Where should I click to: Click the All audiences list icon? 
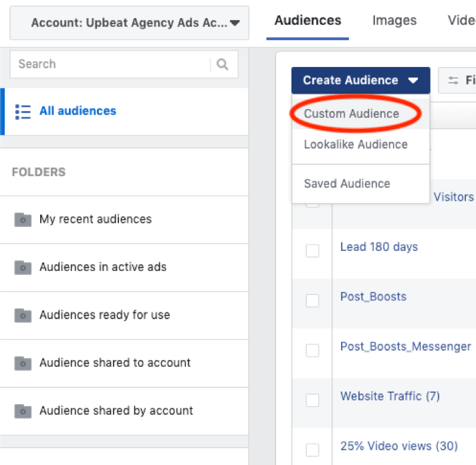click(23, 112)
